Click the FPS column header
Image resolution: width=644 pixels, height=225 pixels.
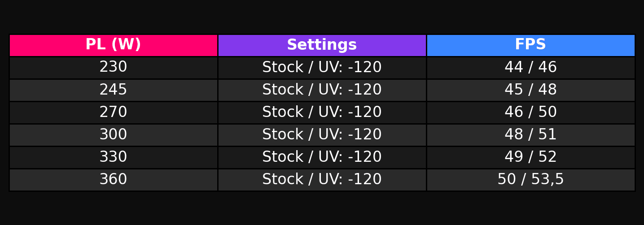[x=530, y=45]
